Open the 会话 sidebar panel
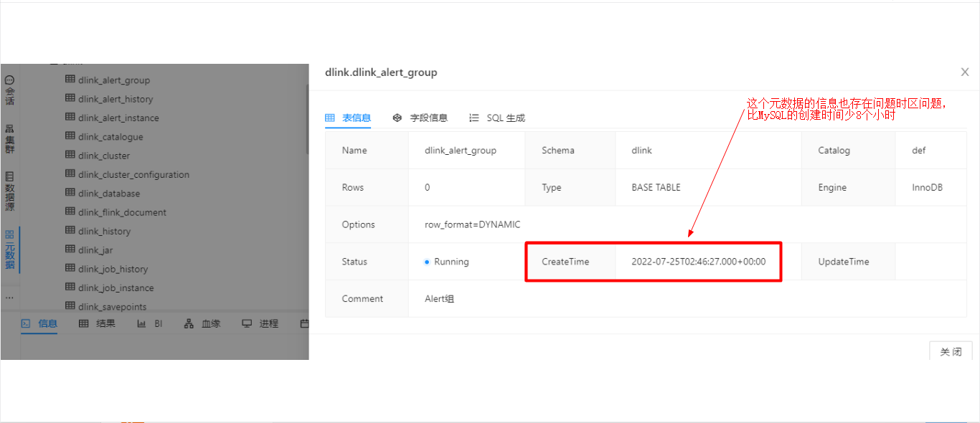Image resolution: width=980 pixels, height=423 pixels. (9, 90)
